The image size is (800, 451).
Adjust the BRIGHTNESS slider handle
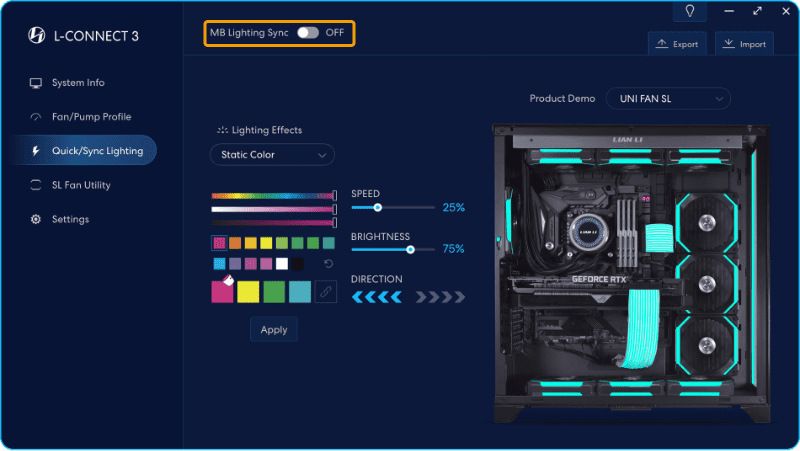point(410,249)
